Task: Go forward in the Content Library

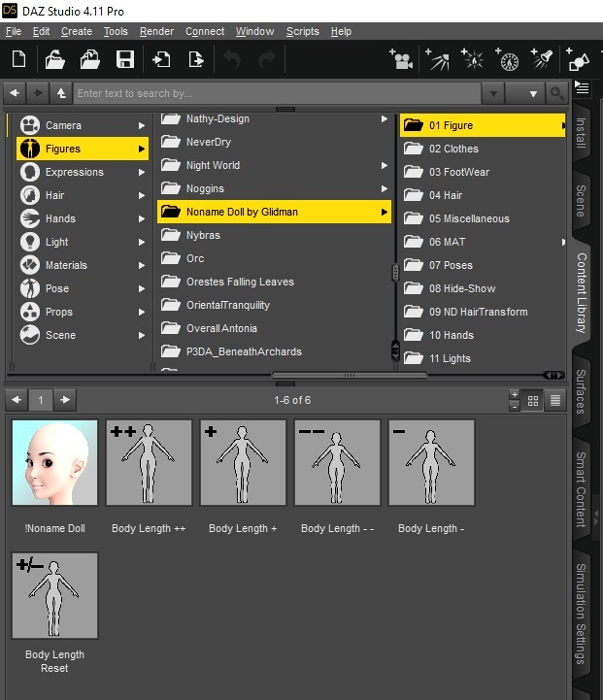Action: click(x=38, y=93)
